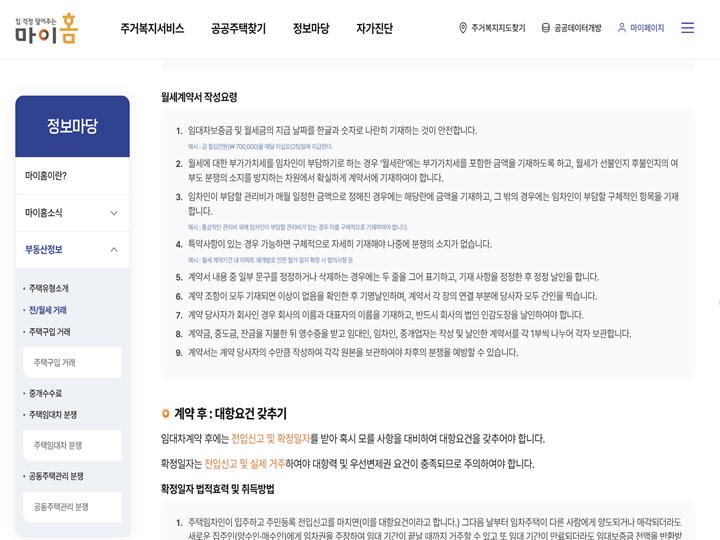Click 주택임대차 분쟁 white box item
The height and width of the screenshot is (540, 720).
pos(73,445)
